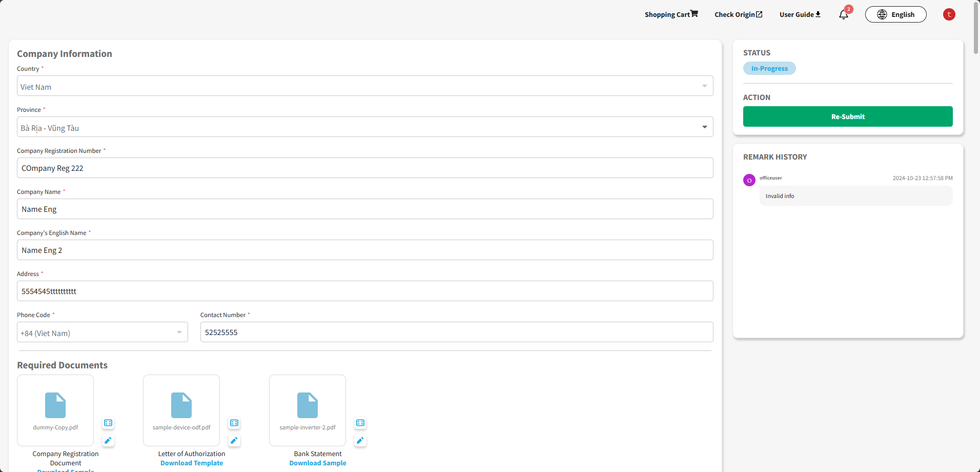Click Download Template for Letter of Authorization
This screenshot has height=472, width=980.
[x=192, y=463]
